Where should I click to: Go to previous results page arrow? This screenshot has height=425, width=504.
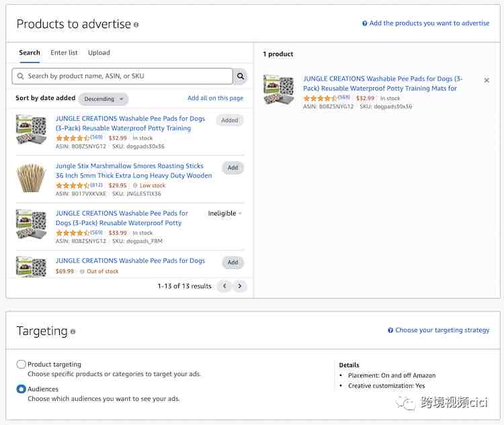[224, 286]
